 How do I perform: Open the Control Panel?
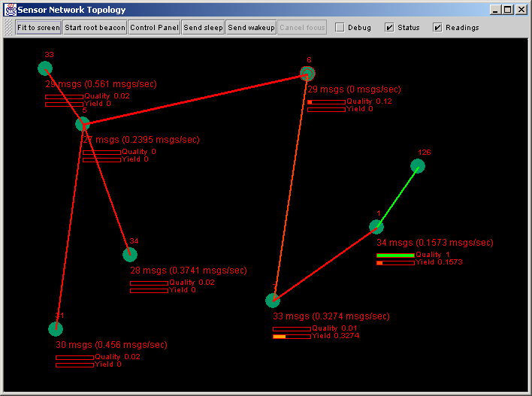[x=154, y=28]
